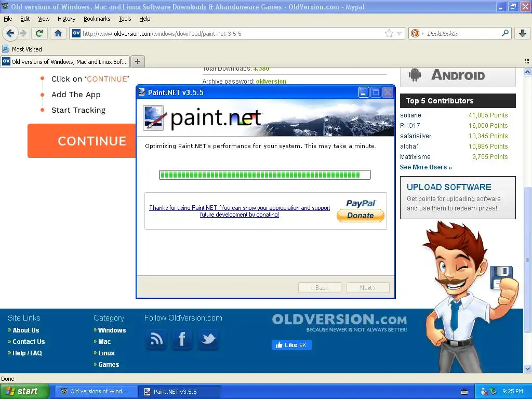Screen dimensions: 532x399
Task: Click the vertical scrollbar thumb
Action: point(527,260)
